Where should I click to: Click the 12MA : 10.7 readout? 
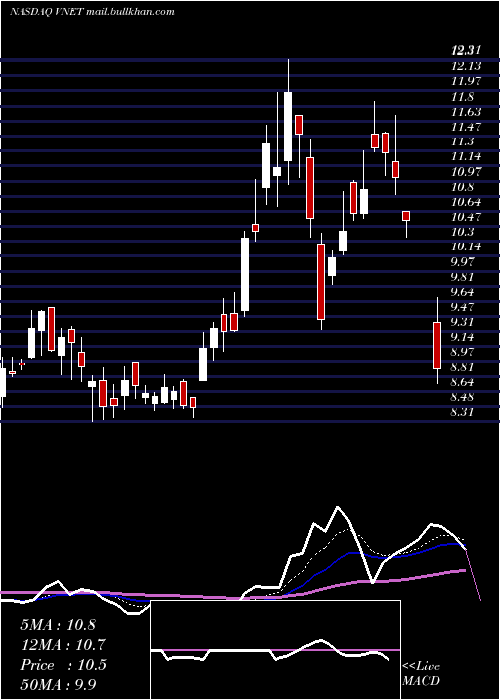click(x=63, y=645)
